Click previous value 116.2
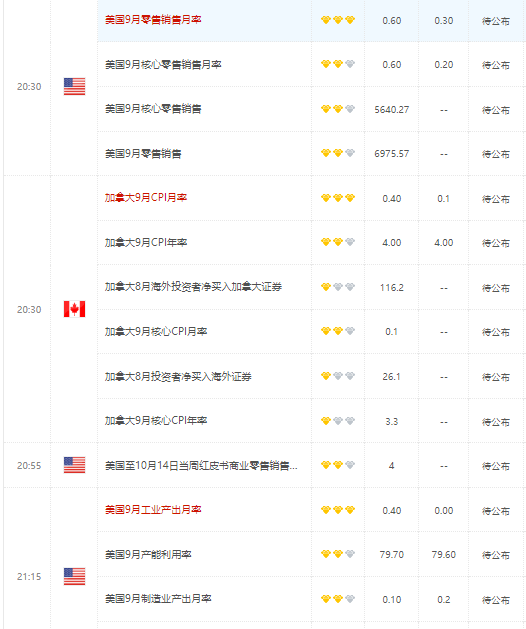The image size is (526, 629). click(x=392, y=288)
